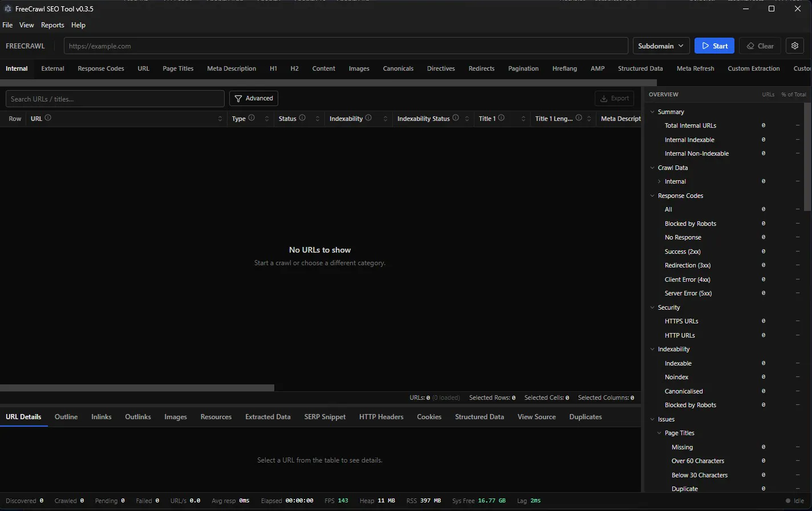Start the crawl with the Start button
812x511 pixels.
click(x=714, y=46)
